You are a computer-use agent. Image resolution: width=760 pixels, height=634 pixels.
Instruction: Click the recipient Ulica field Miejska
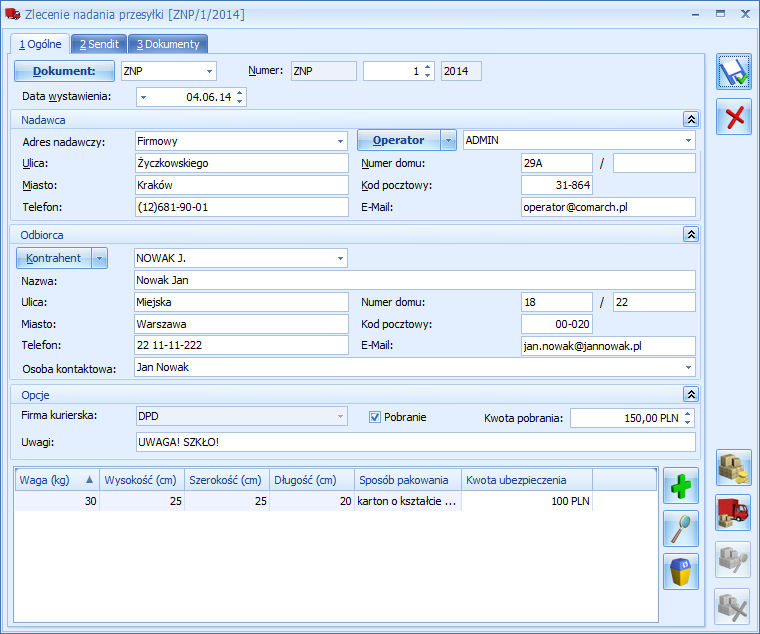[241, 302]
